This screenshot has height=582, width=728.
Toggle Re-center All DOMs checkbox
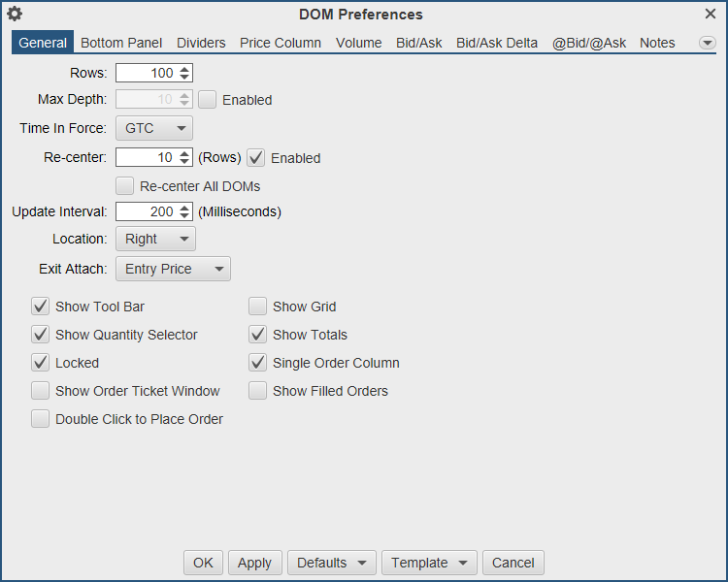[x=124, y=186]
